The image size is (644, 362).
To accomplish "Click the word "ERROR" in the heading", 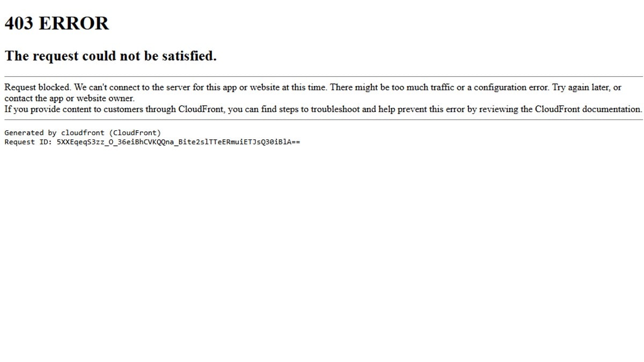I will click(75, 23).
